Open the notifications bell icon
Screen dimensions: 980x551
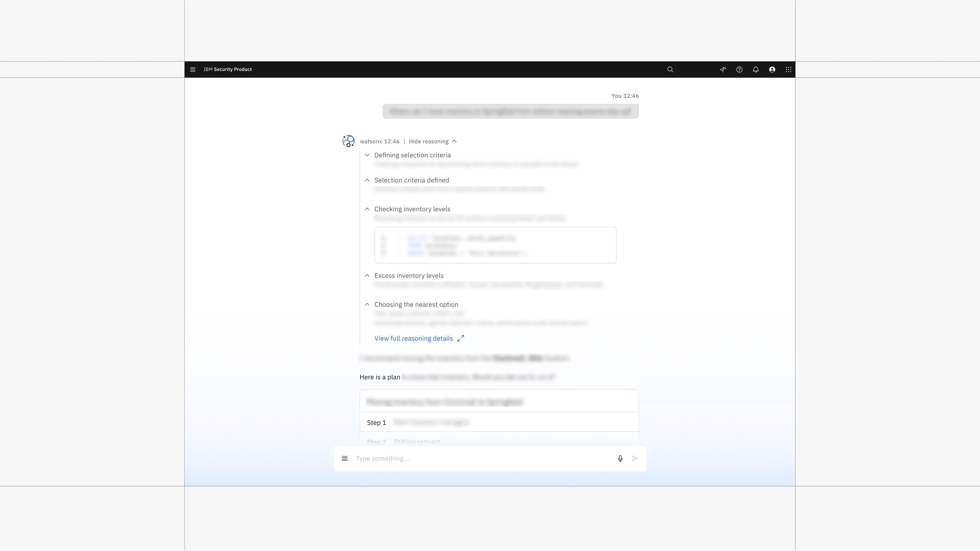(x=755, y=70)
